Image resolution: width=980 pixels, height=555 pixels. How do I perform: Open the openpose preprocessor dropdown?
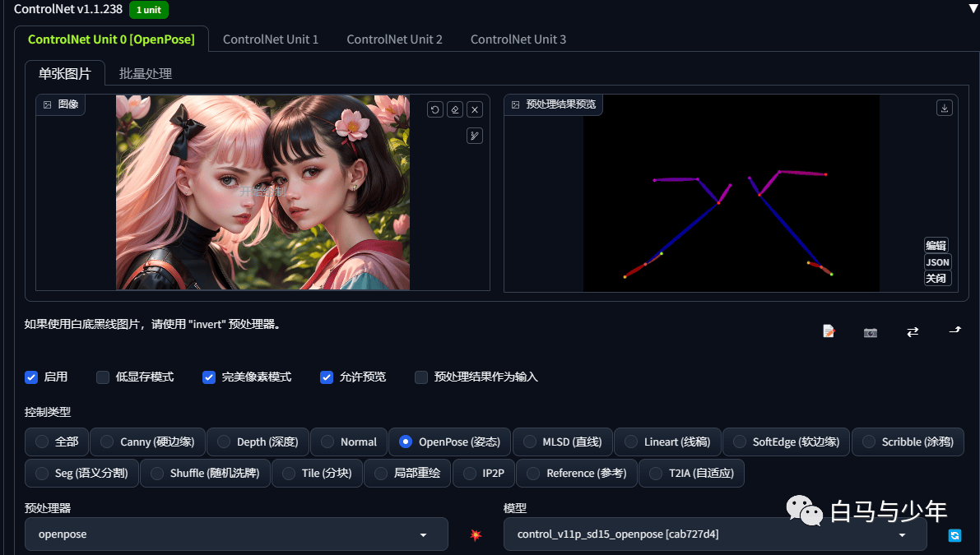point(236,534)
